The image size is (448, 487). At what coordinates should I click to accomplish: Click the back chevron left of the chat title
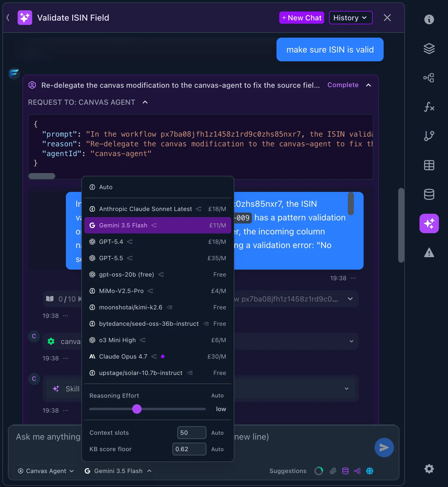(x=8, y=18)
